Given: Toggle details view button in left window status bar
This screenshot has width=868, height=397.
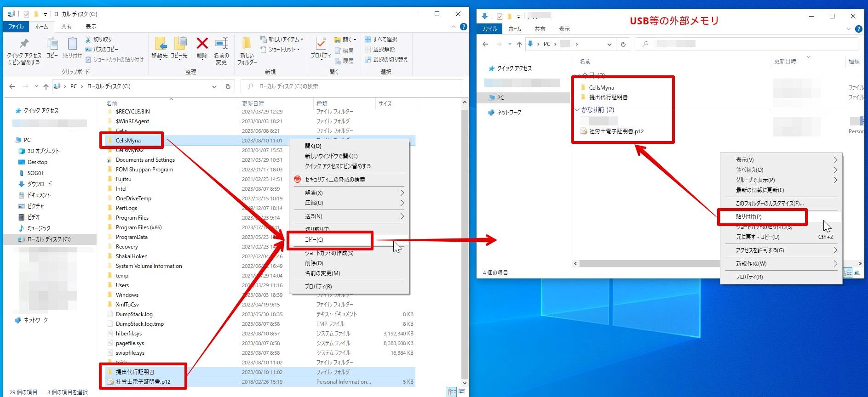Looking at the screenshot, I should [x=452, y=392].
